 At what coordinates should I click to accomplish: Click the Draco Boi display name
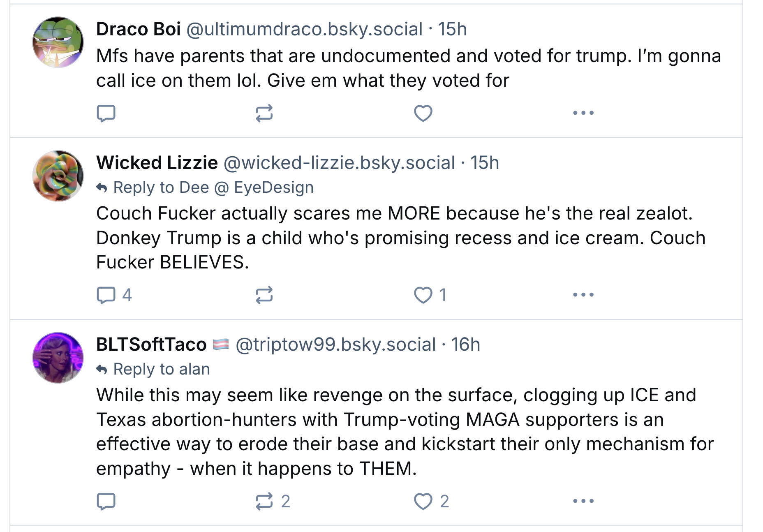(x=139, y=29)
